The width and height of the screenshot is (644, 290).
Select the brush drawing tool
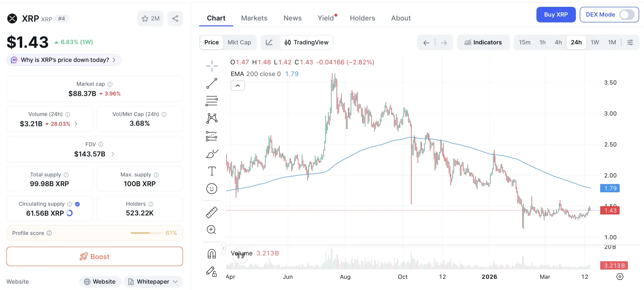pos(212,154)
